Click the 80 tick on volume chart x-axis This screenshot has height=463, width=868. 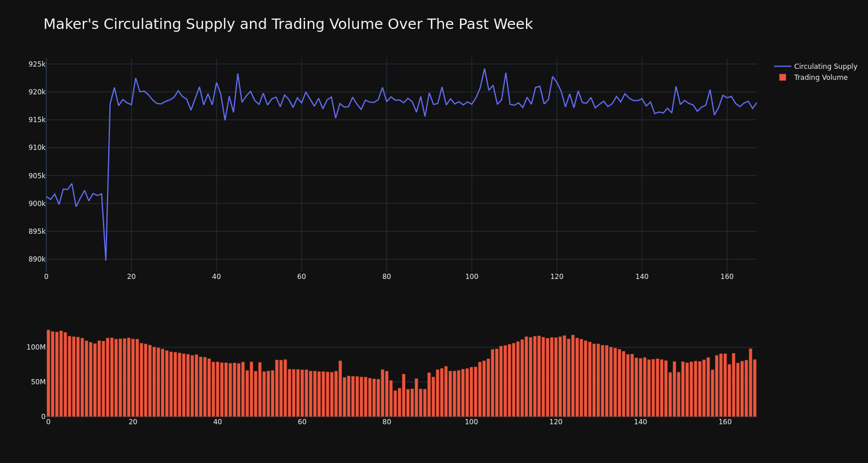pos(387,422)
